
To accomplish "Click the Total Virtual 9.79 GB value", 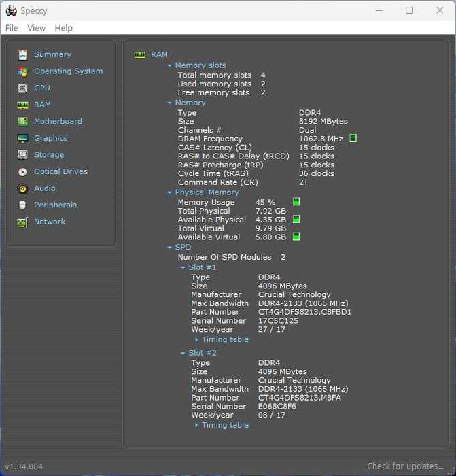I will click(270, 228).
